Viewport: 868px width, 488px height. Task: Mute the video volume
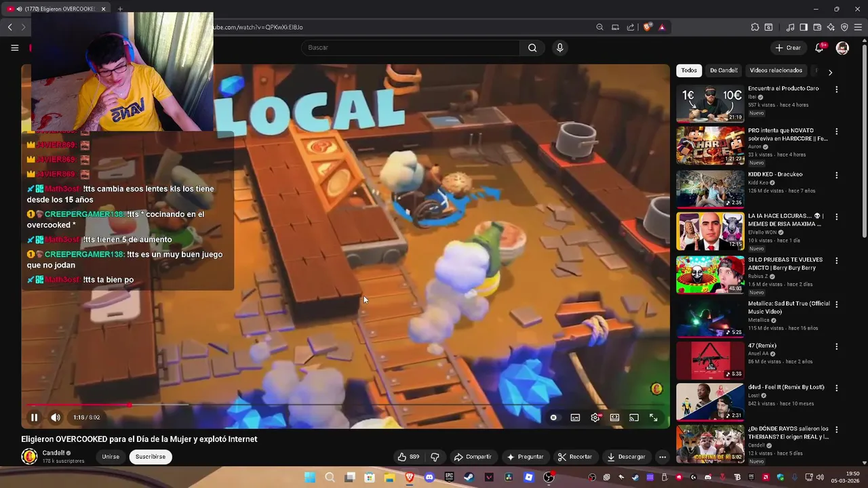coord(56,418)
